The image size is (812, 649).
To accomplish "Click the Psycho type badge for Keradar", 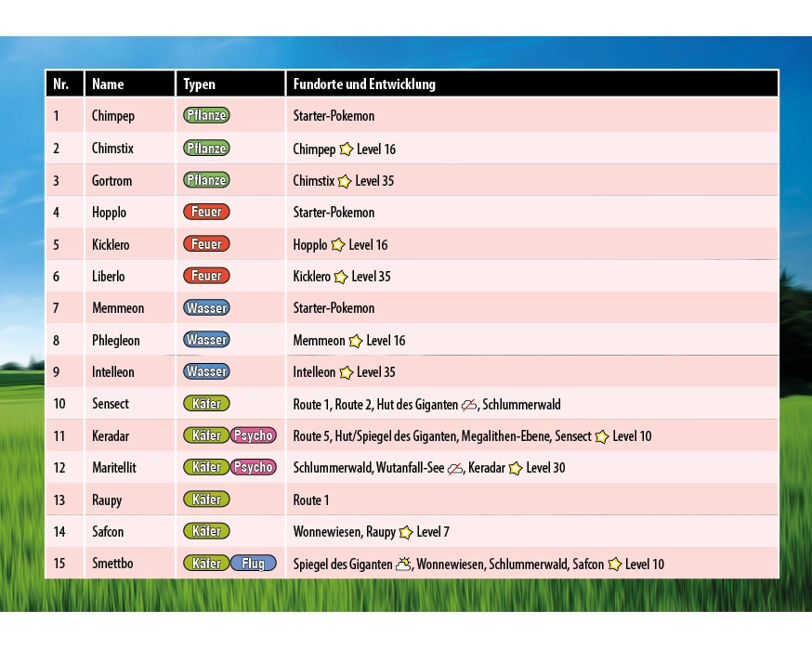I will pos(254,435).
